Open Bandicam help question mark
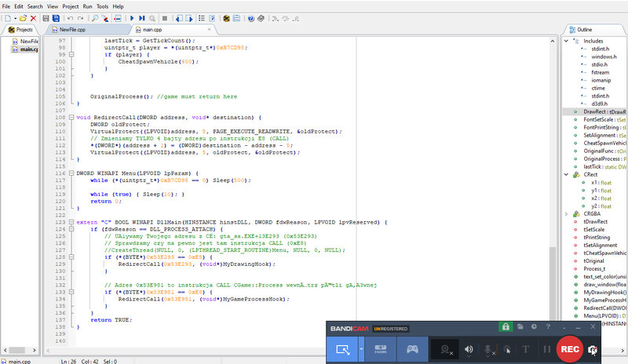Screen dimensions: 628x364 point(548,327)
